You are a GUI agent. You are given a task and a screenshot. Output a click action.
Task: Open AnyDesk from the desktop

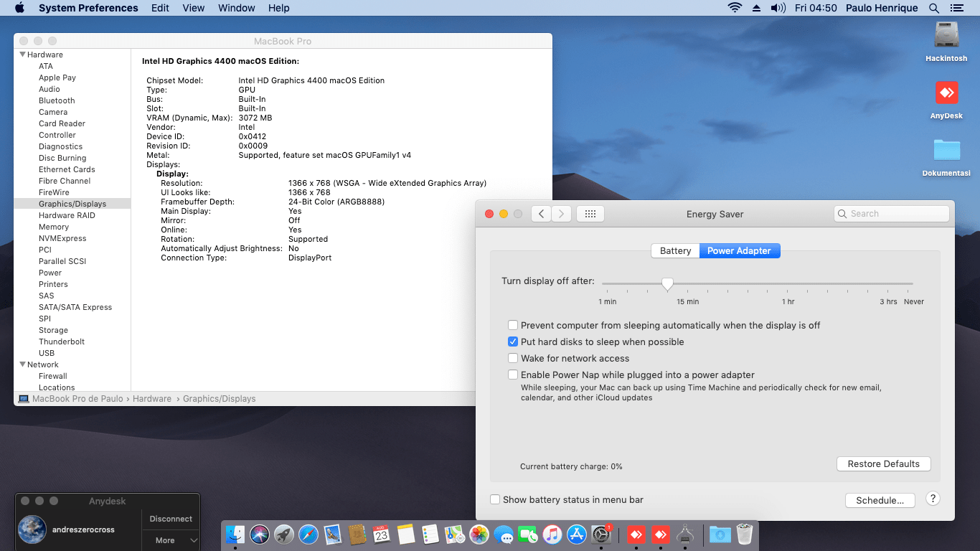(946, 93)
